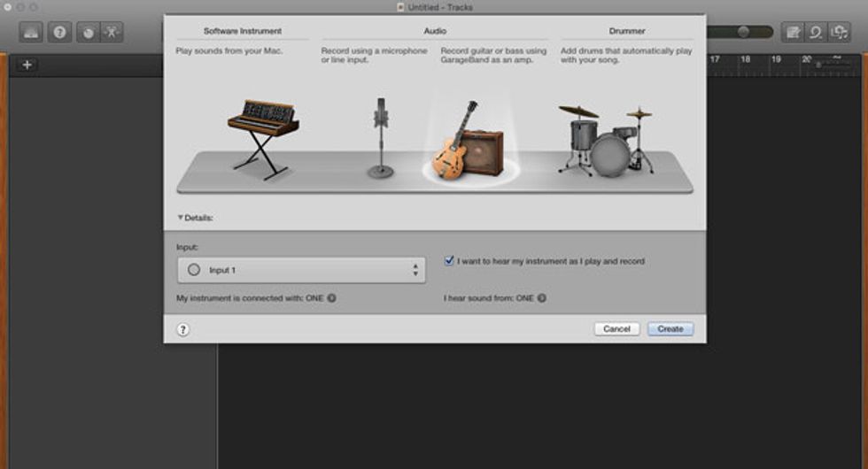The height and width of the screenshot is (469, 868).
Task: Open output preferences arrow after 'sound from: ONE'
Action: click(542, 298)
